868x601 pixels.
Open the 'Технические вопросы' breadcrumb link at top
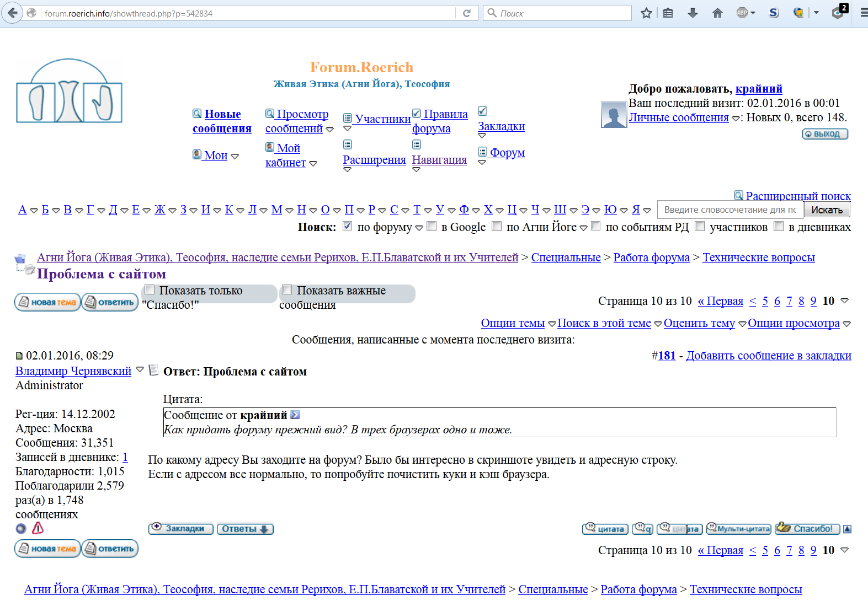[758, 257]
